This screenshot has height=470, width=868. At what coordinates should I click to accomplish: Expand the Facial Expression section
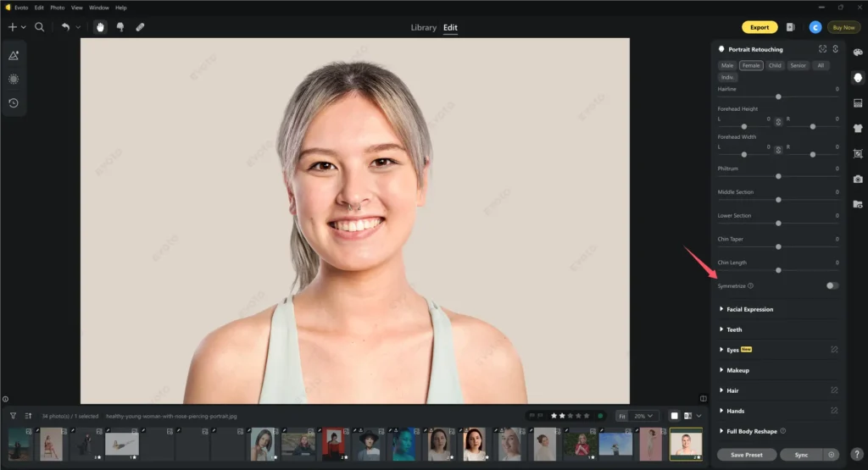click(x=749, y=309)
